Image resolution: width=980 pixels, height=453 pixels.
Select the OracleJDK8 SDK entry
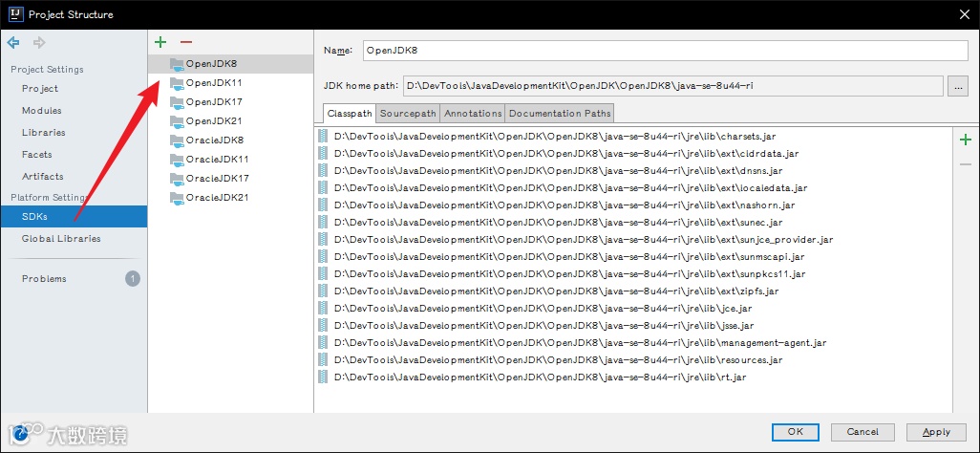point(230,140)
